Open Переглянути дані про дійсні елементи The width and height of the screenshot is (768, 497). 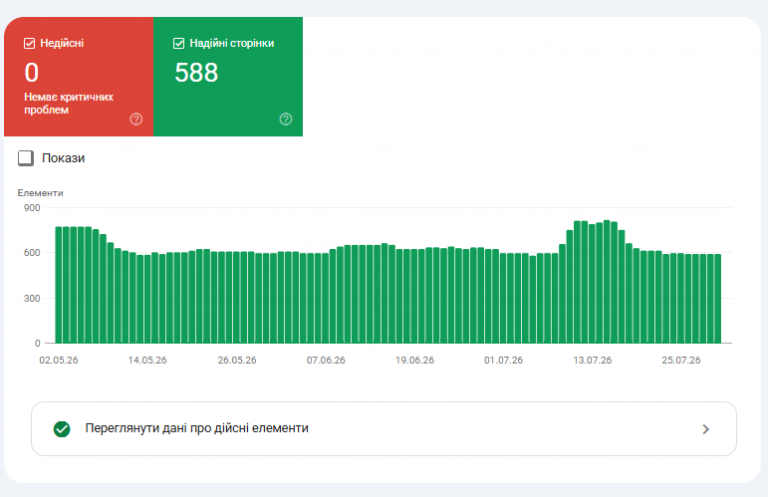384,429
